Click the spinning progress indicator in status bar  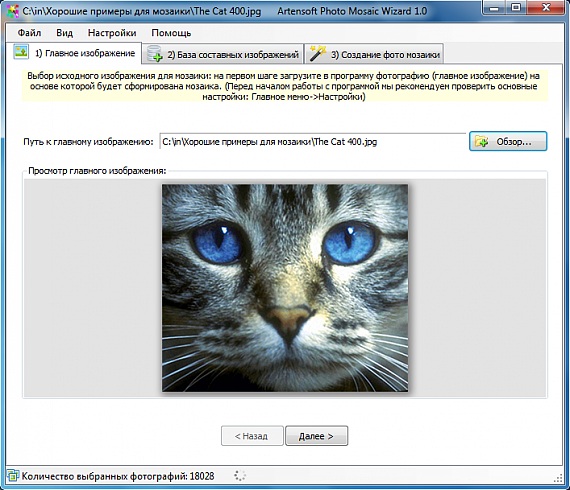pyautogui.click(x=240, y=475)
